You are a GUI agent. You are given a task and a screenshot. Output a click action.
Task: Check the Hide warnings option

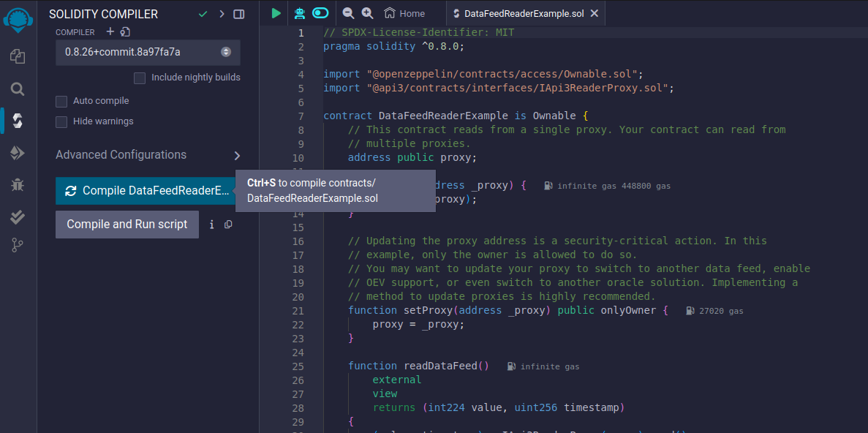[62, 121]
